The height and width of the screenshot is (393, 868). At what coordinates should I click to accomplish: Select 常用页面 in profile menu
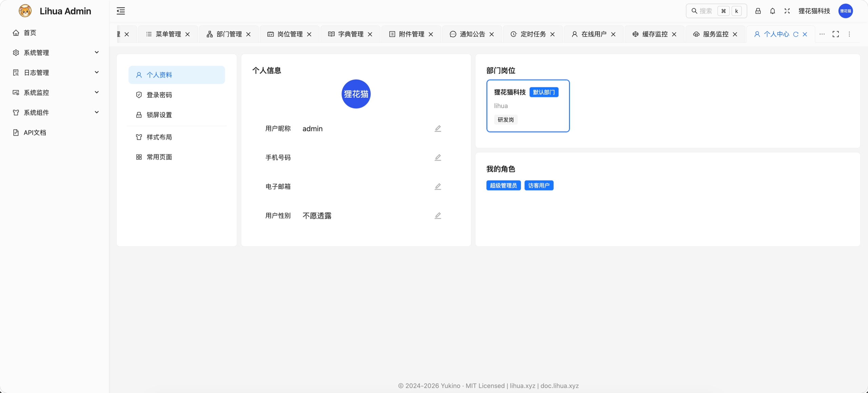pyautogui.click(x=177, y=157)
